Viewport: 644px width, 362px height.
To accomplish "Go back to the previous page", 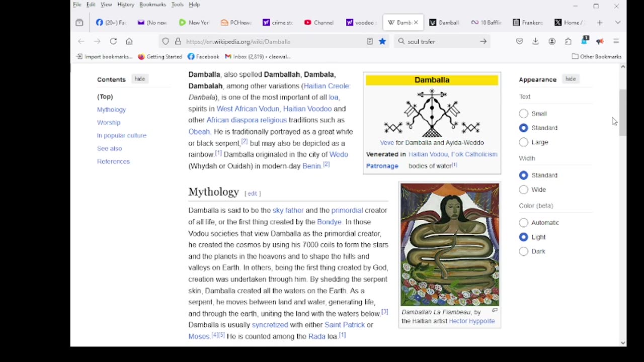I will point(81,41).
